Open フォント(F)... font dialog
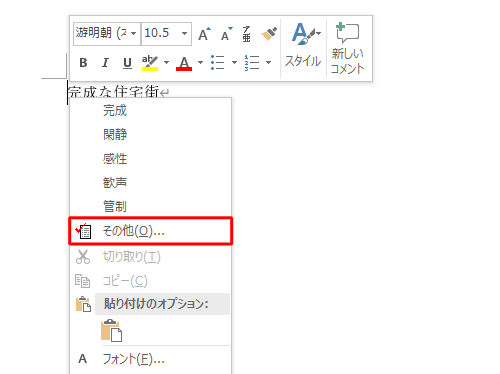 point(150,359)
